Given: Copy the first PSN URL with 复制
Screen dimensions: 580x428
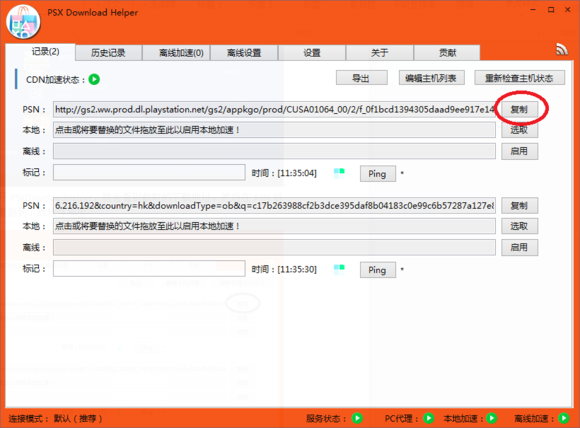Looking at the screenshot, I should pos(519,109).
